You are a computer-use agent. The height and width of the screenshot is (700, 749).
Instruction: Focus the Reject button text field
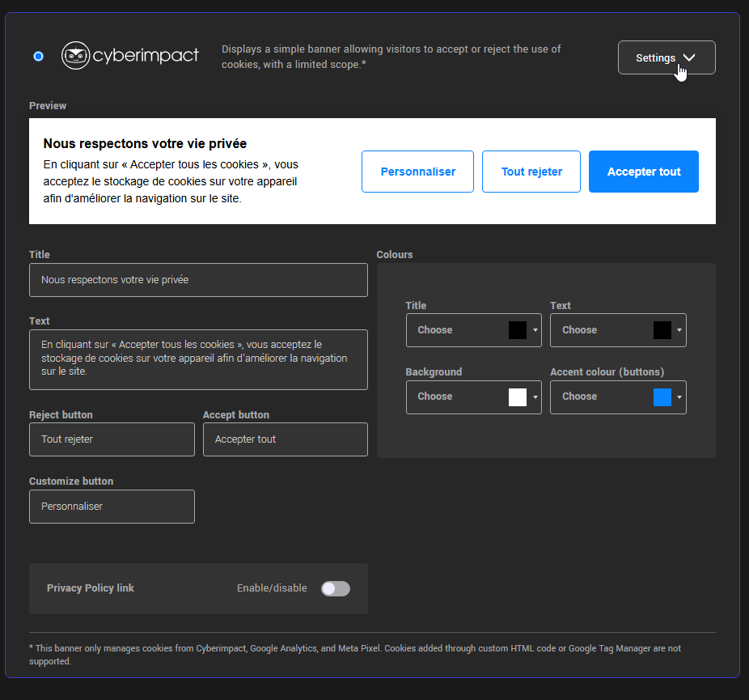click(x=112, y=439)
